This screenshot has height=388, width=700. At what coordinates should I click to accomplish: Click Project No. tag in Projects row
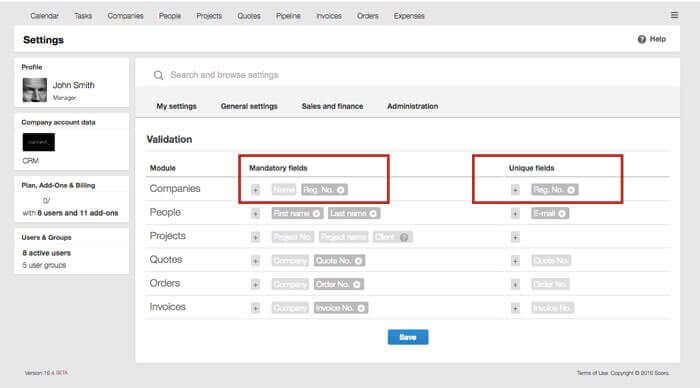coord(293,237)
